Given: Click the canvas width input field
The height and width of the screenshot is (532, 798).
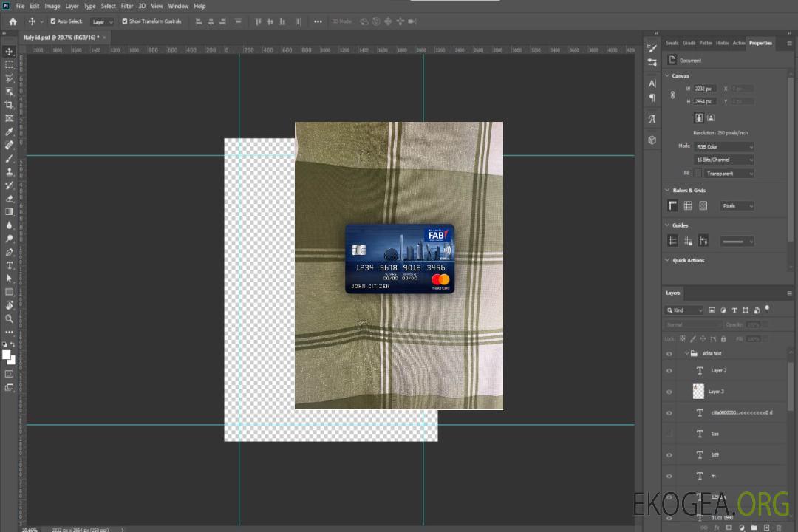Looking at the screenshot, I should [x=705, y=89].
